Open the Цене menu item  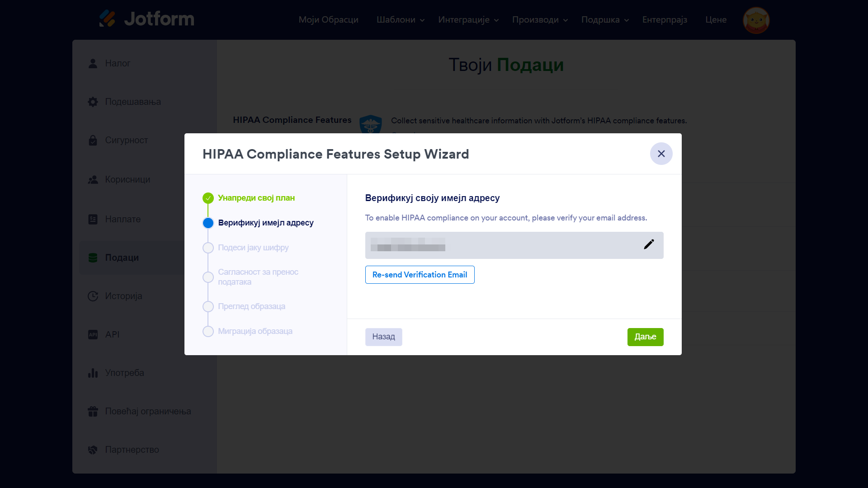(716, 20)
